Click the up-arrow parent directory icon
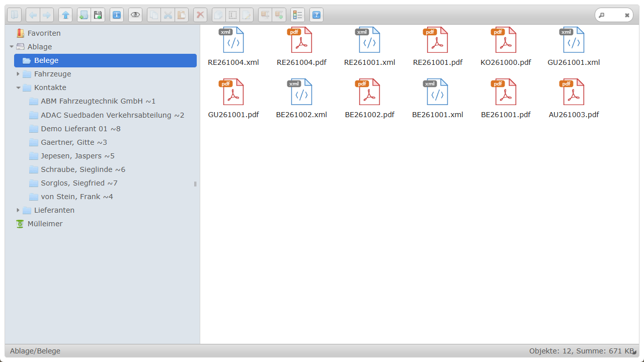 65,15
